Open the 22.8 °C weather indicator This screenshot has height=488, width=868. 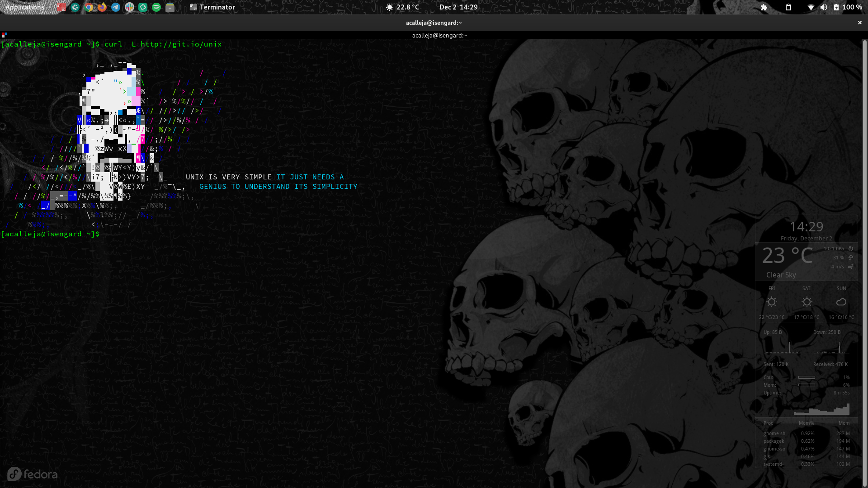coord(402,7)
